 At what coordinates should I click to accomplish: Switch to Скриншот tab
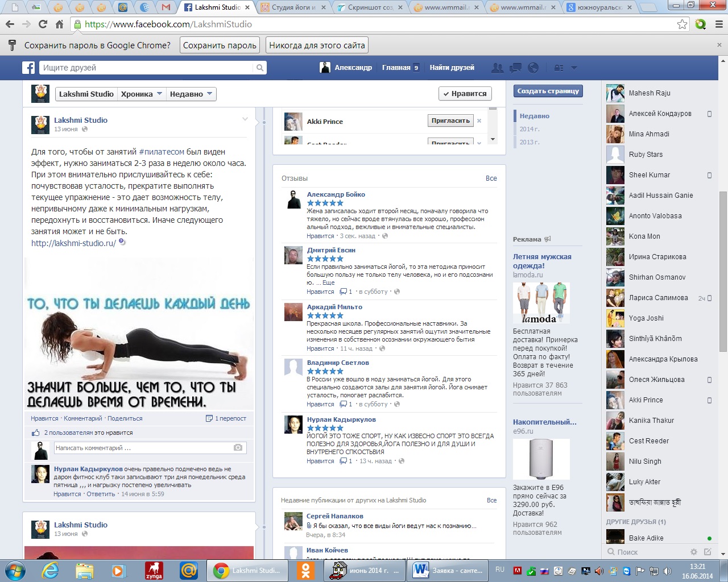pyautogui.click(x=370, y=7)
